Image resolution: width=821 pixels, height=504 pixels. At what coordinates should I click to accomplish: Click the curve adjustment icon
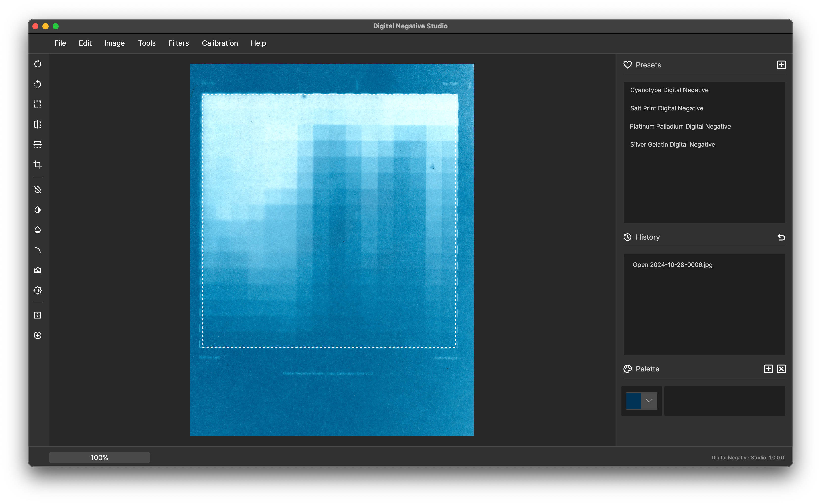[x=38, y=250]
